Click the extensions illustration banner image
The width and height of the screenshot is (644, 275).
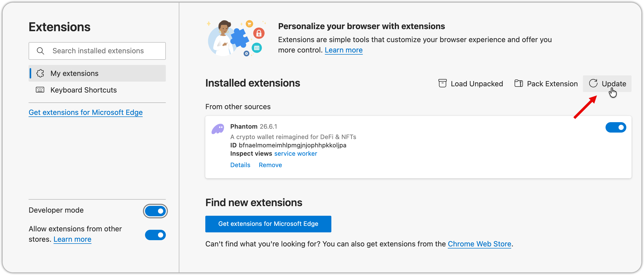point(236,38)
